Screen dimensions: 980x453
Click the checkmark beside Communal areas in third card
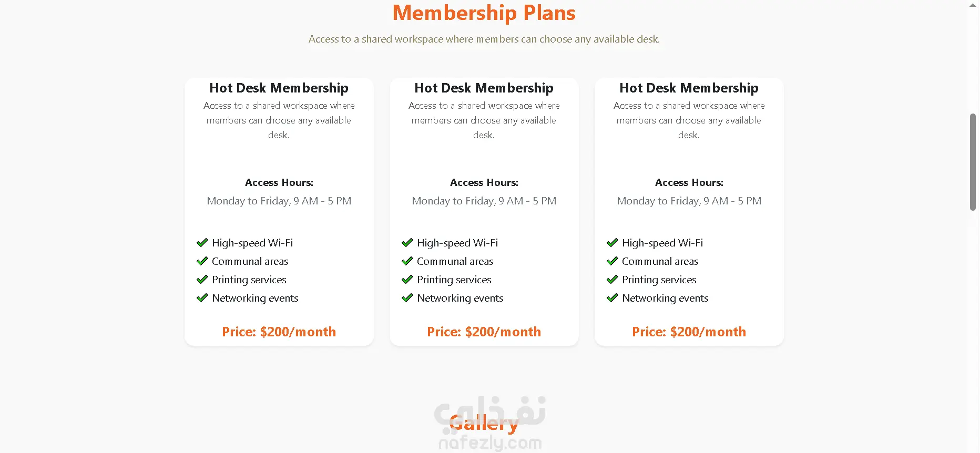coord(612,261)
